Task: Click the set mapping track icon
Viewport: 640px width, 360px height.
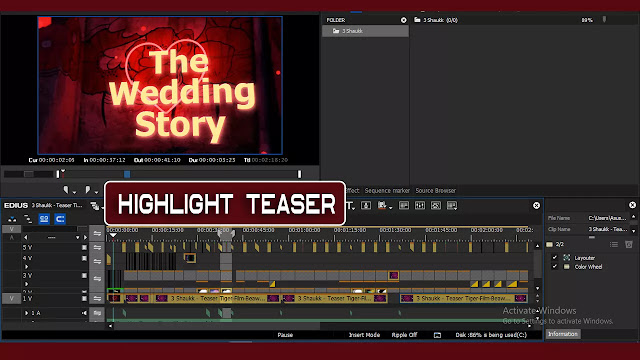Action: point(28,219)
